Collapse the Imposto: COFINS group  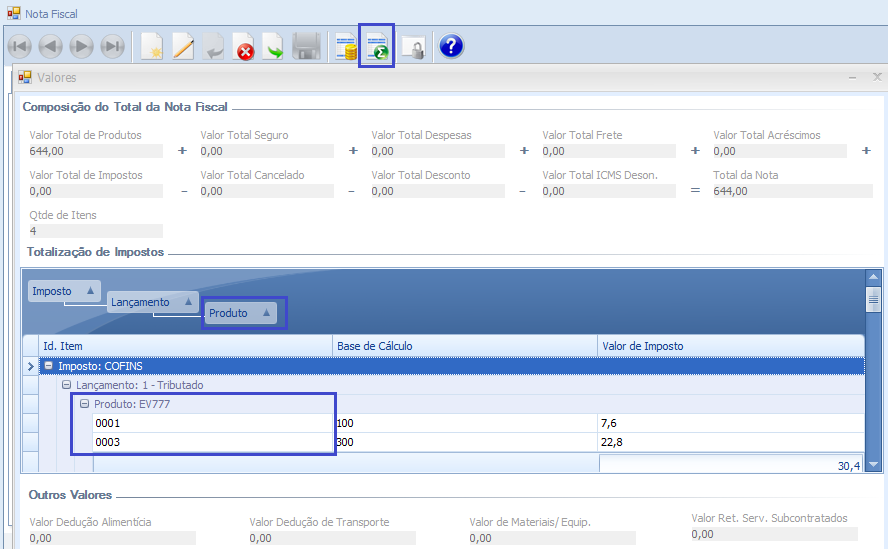tap(48, 367)
